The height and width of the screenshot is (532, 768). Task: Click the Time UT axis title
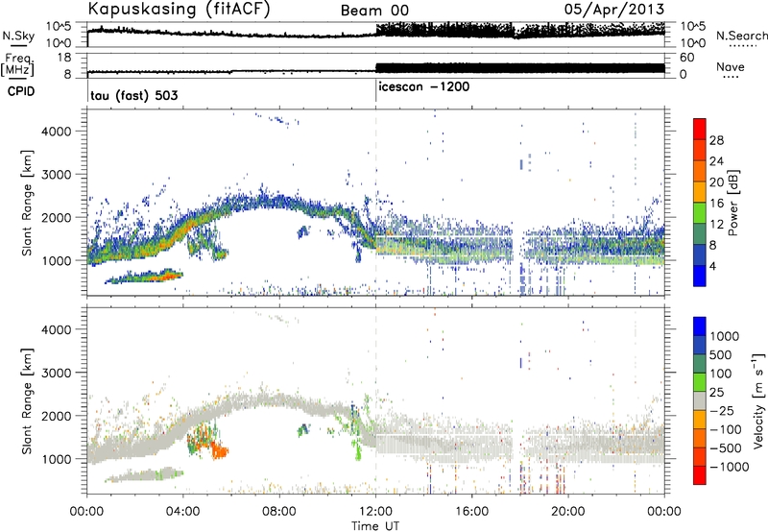click(x=375, y=525)
